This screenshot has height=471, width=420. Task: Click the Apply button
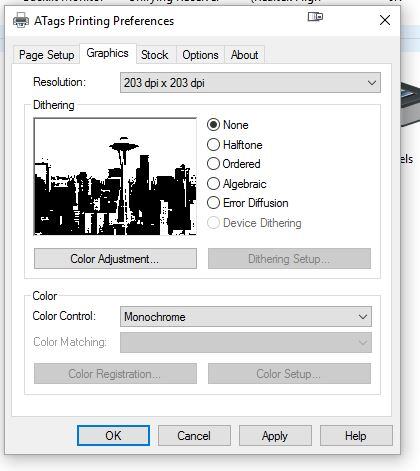point(275,435)
